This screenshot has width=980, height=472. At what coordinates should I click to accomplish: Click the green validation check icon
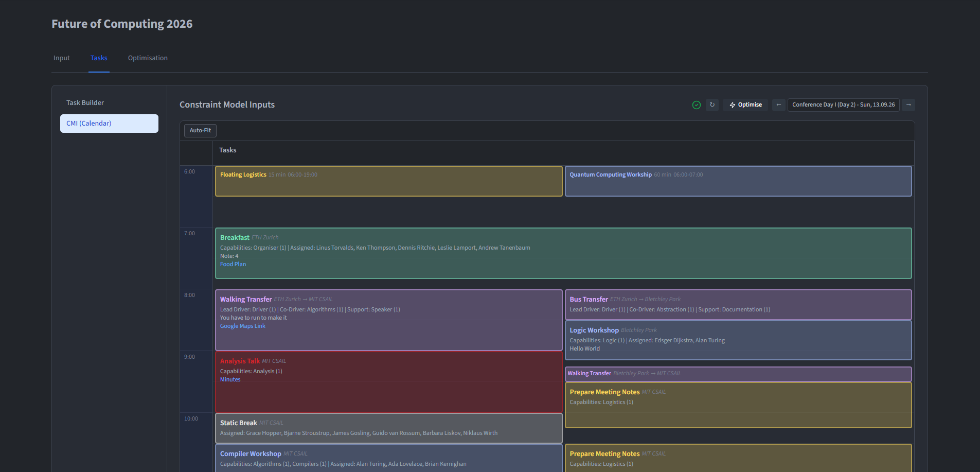tap(696, 105)
